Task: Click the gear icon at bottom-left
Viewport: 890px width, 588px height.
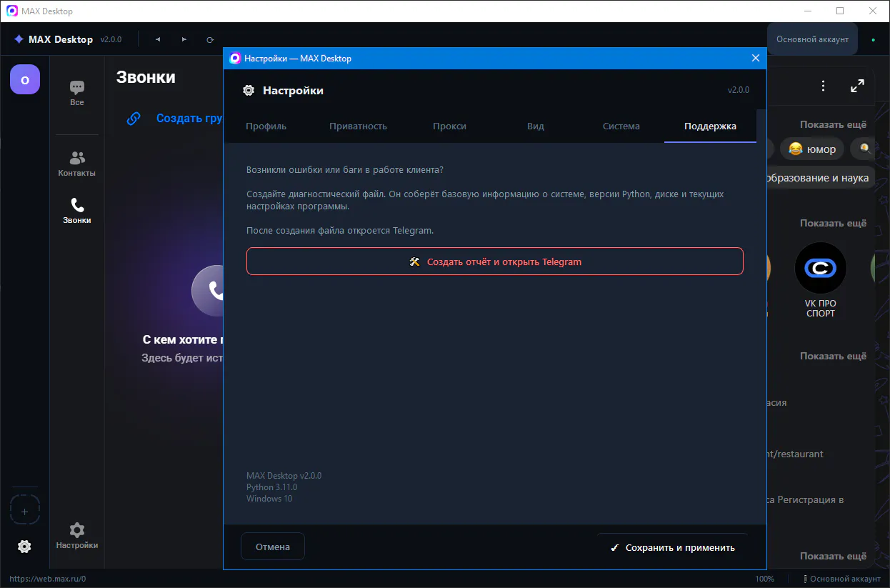Action: pyautogui.click(x=24, y=547)
